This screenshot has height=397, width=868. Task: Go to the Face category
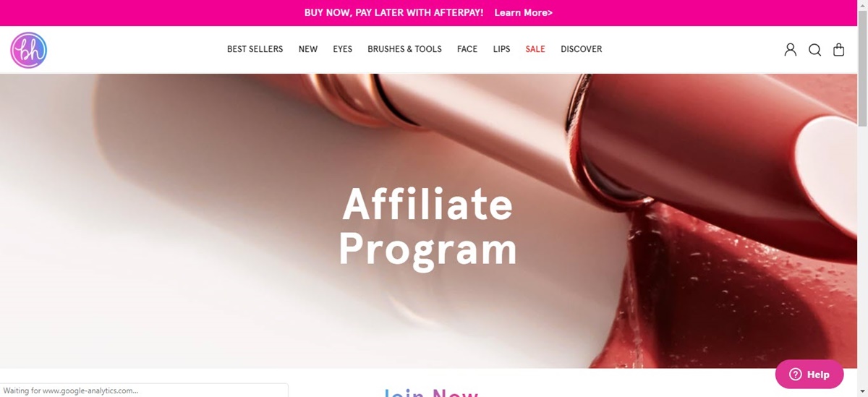(467, 49)
